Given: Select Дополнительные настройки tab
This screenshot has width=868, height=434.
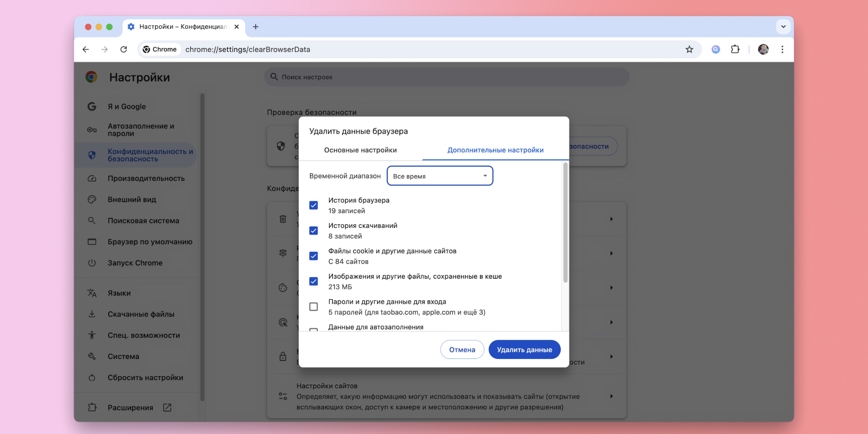Looking at the screenshot, I should pyautogui.click(x=495, y=150).
